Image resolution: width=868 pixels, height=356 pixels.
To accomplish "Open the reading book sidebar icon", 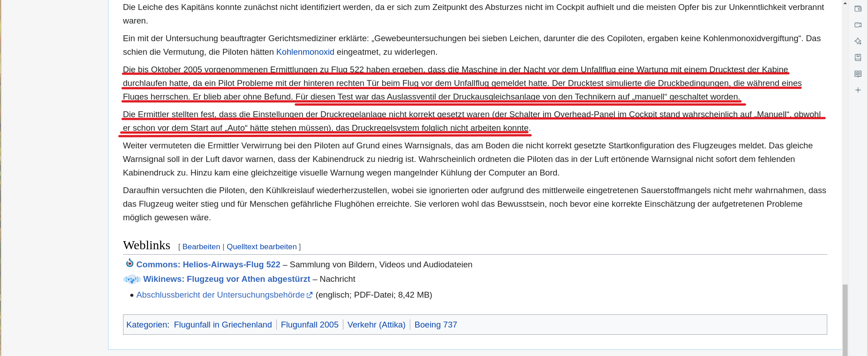I will click(858, 74).
